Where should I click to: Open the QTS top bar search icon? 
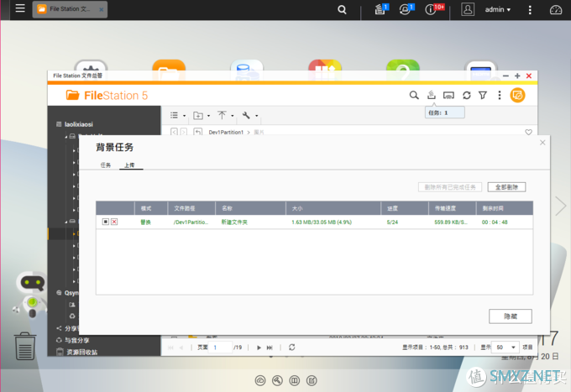point(342,9)
